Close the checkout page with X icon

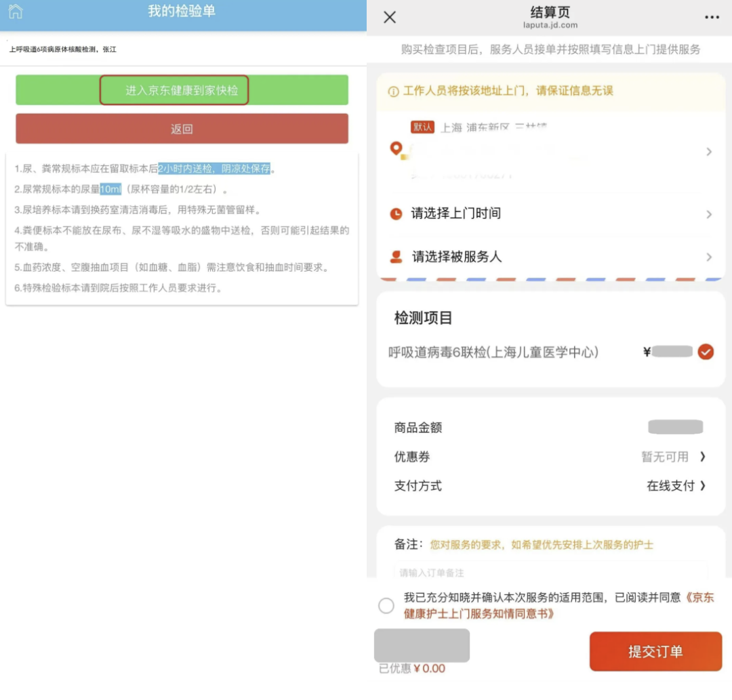click(x=390, y=18)
